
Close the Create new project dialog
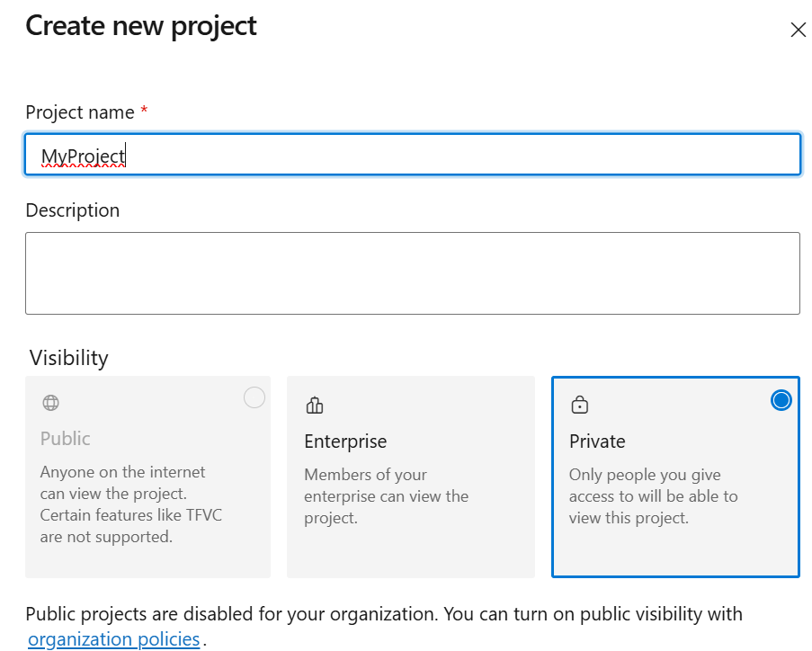coord(798,29)
